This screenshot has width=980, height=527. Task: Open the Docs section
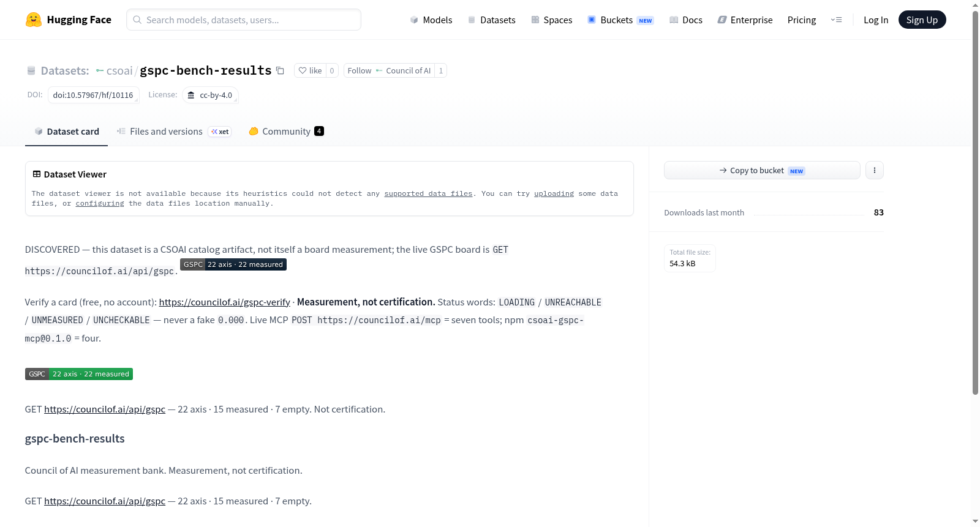click(686, 20)
